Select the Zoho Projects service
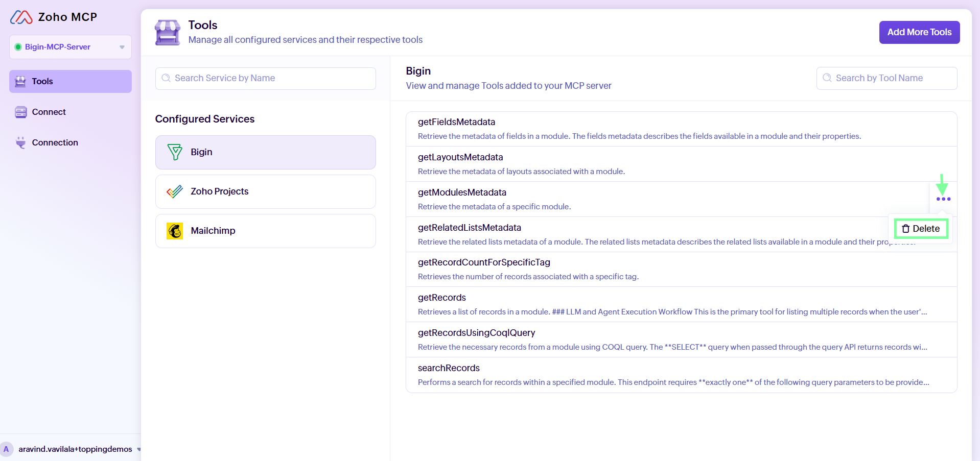 pyautogui.click(x=266, y=191)
